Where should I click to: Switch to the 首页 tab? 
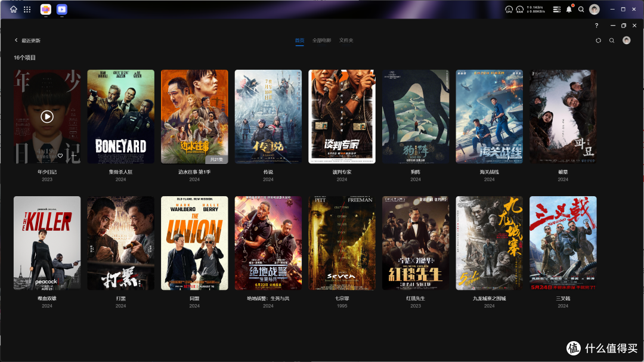coord(299,41)
